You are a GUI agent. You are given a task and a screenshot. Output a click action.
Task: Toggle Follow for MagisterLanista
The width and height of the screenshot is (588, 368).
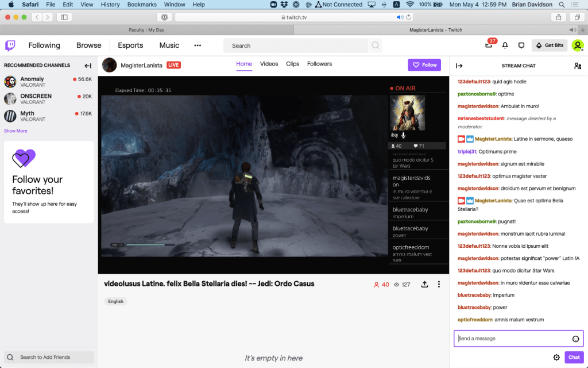pos(424,65)
